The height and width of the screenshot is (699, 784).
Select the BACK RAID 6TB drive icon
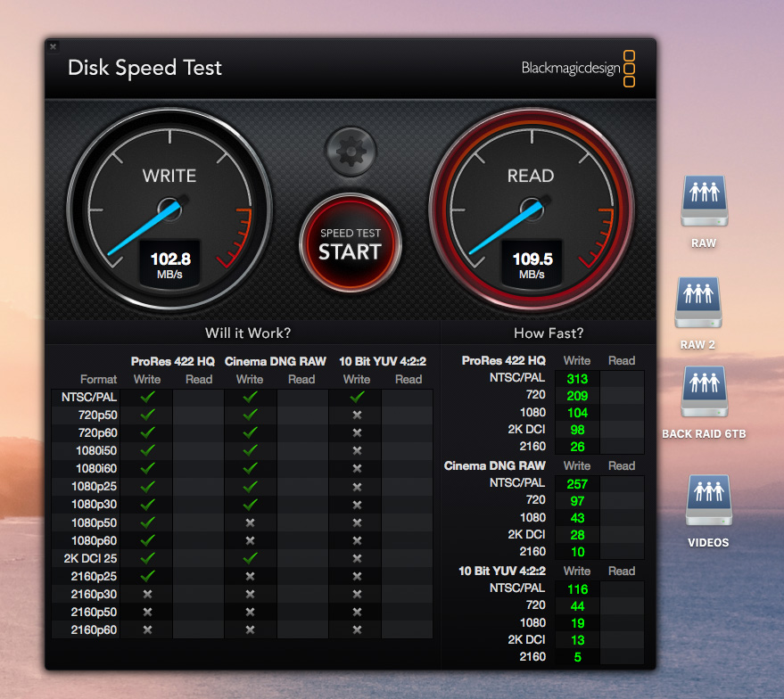(x=705, y=391)
